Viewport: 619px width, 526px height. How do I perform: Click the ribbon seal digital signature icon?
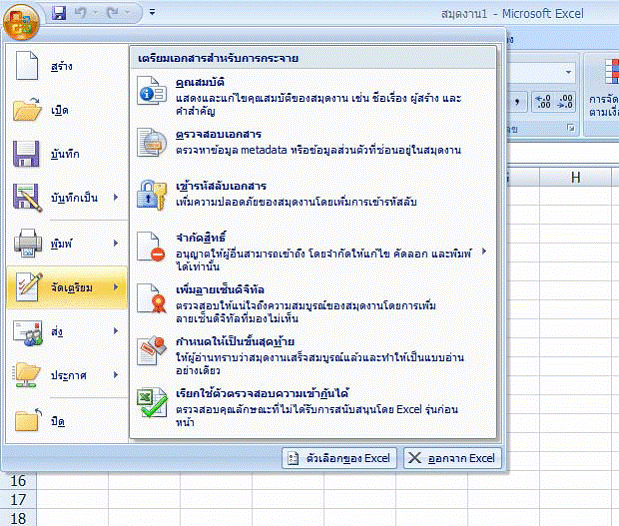point(152,298)
